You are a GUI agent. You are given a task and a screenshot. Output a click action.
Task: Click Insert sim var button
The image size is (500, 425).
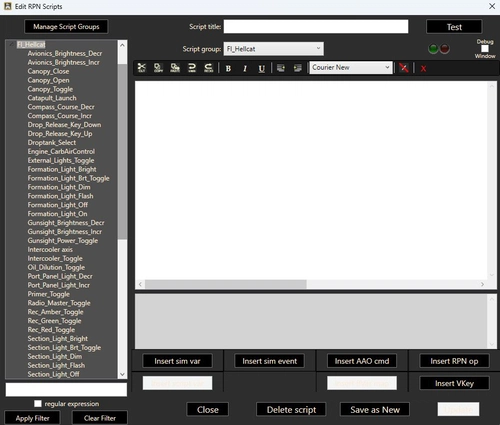(x=177, y=361)
